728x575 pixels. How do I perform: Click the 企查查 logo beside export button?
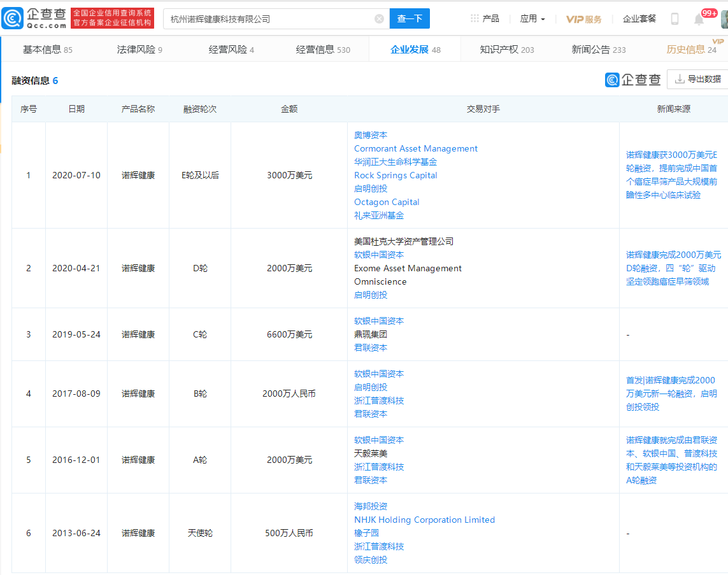[x=633, y=80]
